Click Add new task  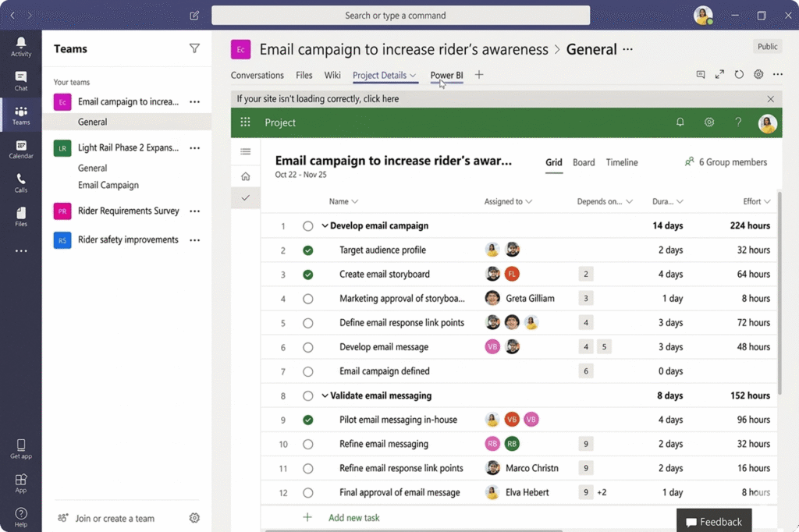pos(353,518)
